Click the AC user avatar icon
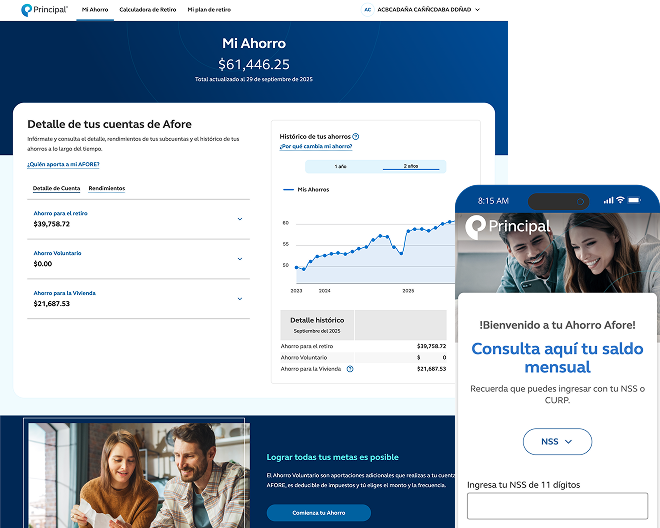 click(x=367, y=10)
